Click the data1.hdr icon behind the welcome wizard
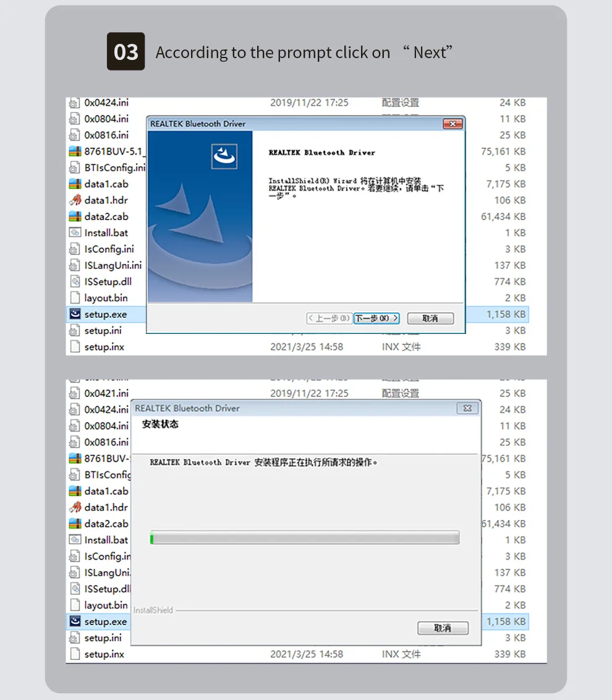This screenshot has width=612, height=700. [x=75, y=200]
